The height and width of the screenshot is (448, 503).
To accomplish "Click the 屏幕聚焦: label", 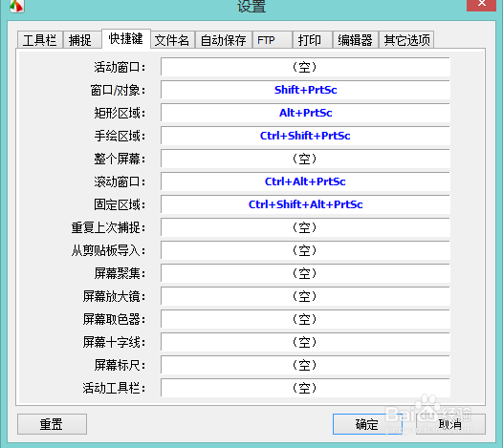I will click(x=120, y=273).
